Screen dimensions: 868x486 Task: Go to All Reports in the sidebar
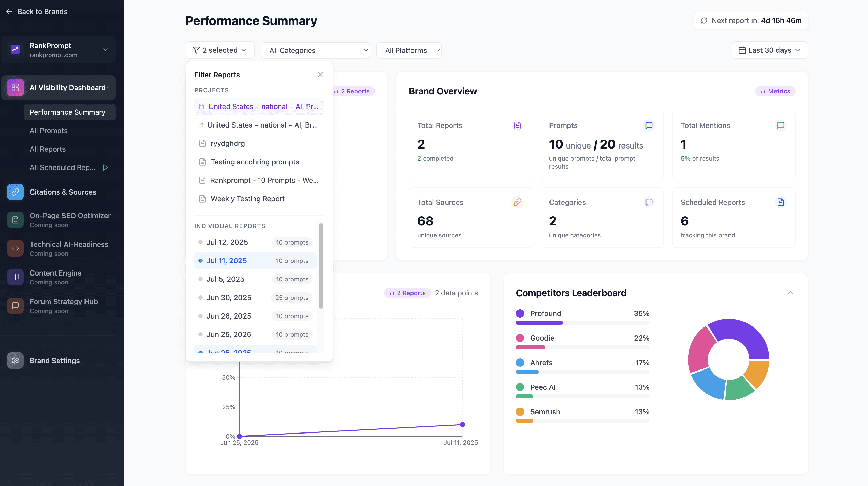click(x=48, y=149)
